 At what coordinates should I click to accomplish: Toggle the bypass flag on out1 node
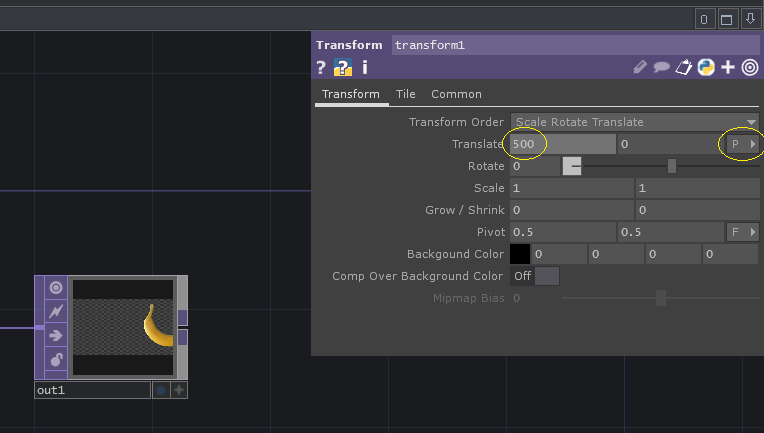click(x=56, y=312)
